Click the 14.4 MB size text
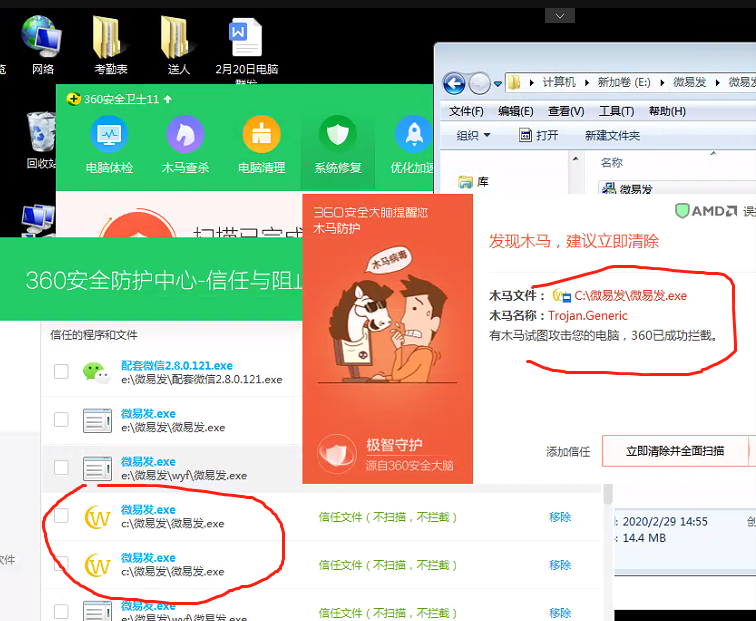Screen dimensions: 756x621 coord(644,538)
